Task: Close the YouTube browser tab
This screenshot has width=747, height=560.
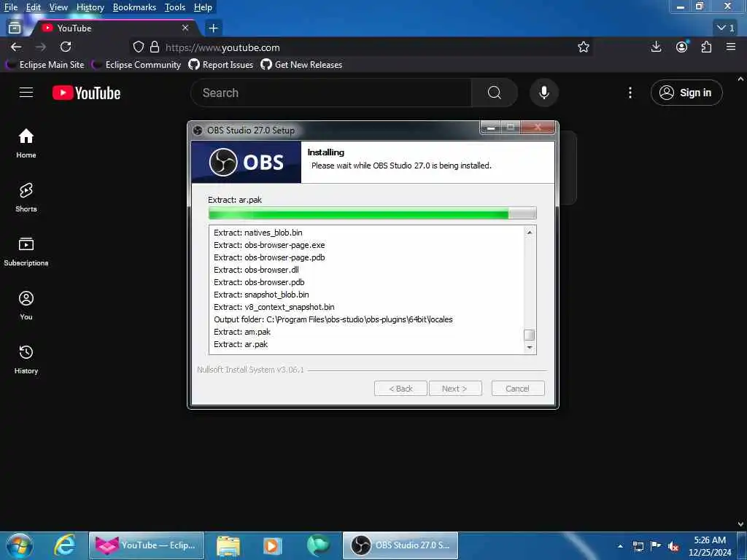Action: coord(185,28)
